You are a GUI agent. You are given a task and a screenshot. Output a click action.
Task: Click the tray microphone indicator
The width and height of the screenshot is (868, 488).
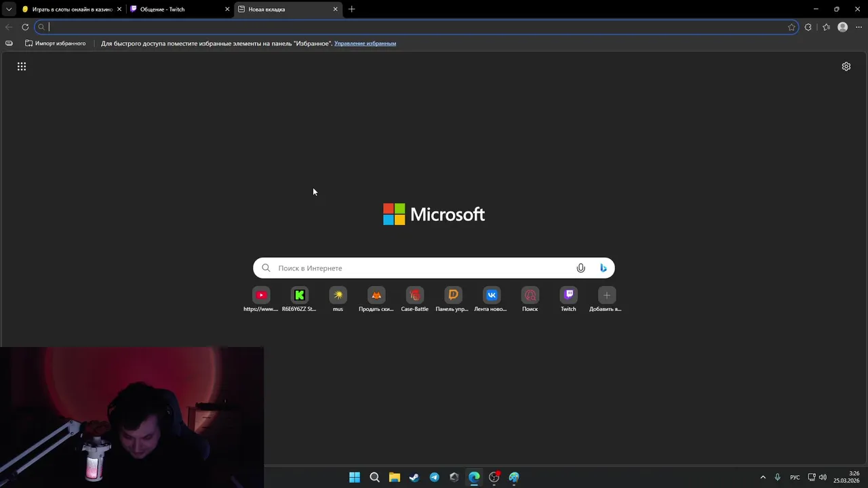[777, 477]
